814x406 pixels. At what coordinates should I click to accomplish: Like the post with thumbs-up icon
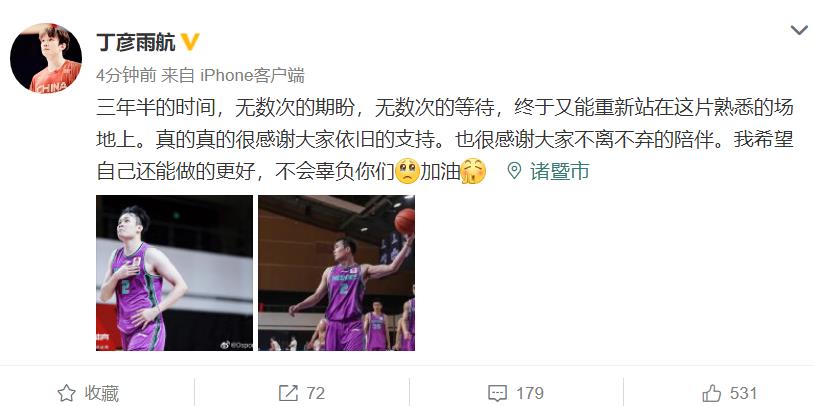click(x=712, y=393)
